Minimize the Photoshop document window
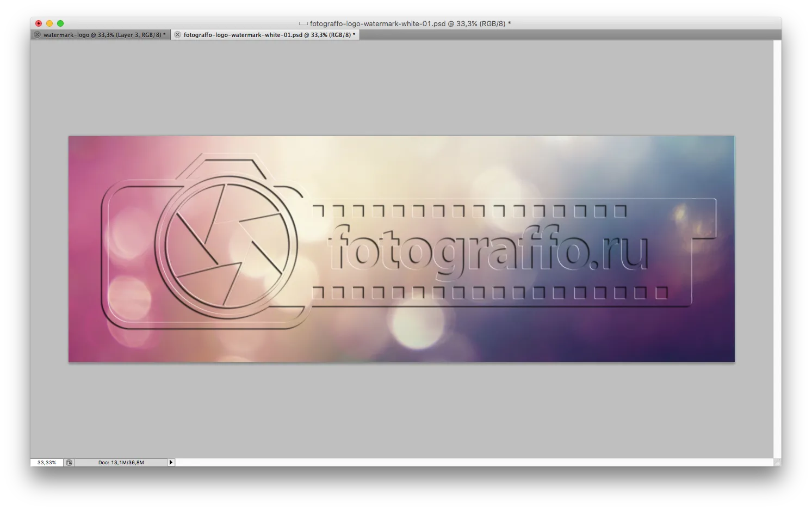 point(49,23)
